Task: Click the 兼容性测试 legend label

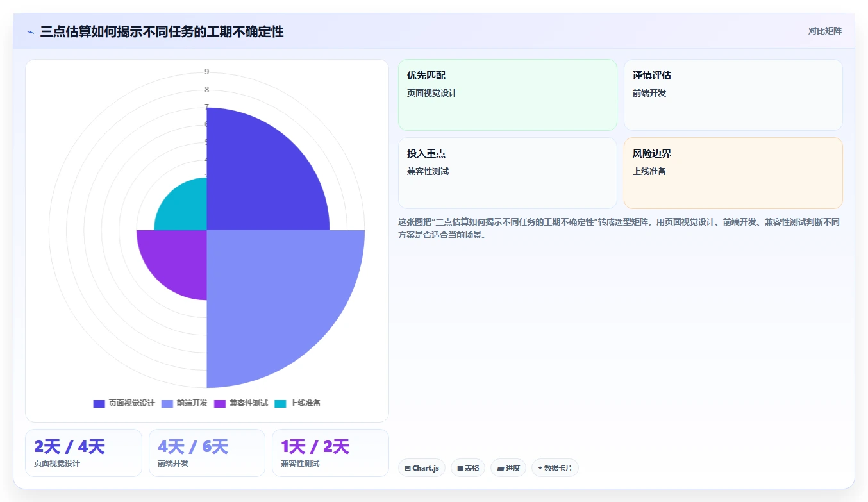Action: 249,403
